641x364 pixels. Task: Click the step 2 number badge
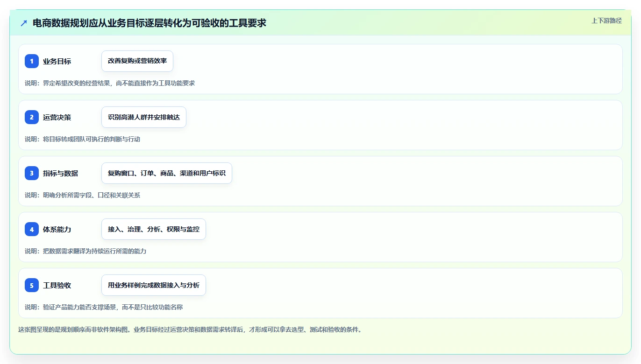pyautogui.click(x=32, y=117)
